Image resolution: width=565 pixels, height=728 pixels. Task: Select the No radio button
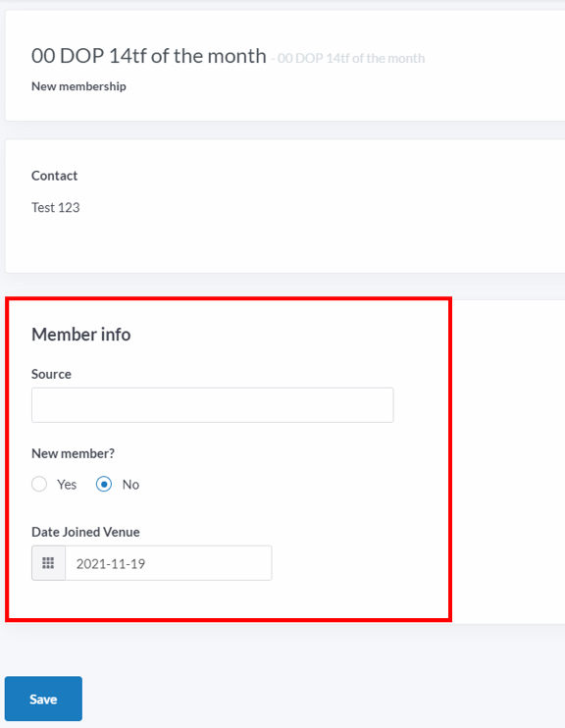104,485
